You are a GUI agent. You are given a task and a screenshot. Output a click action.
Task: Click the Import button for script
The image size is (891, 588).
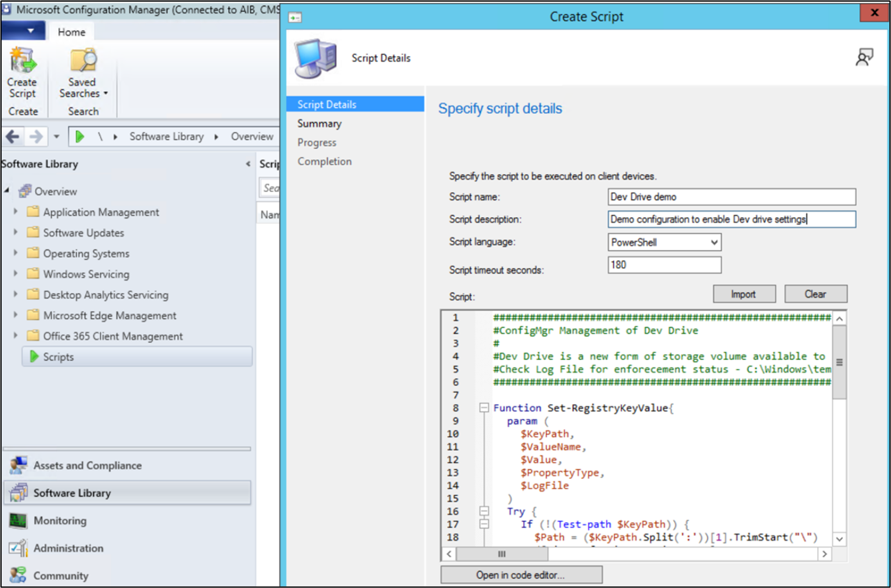pyautogui.click(x=742, y=295)
